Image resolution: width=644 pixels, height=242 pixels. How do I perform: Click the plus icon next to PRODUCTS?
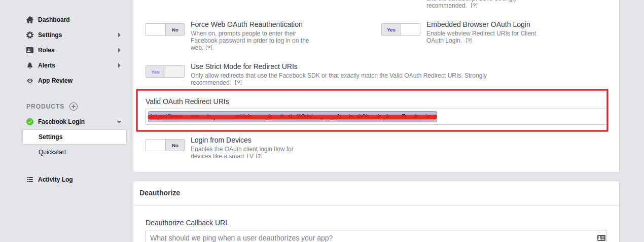(x=74, y=107)
